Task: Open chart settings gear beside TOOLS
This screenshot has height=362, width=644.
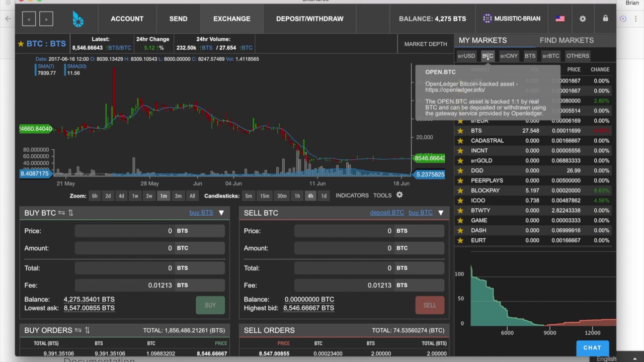Action: click(399, 195)
